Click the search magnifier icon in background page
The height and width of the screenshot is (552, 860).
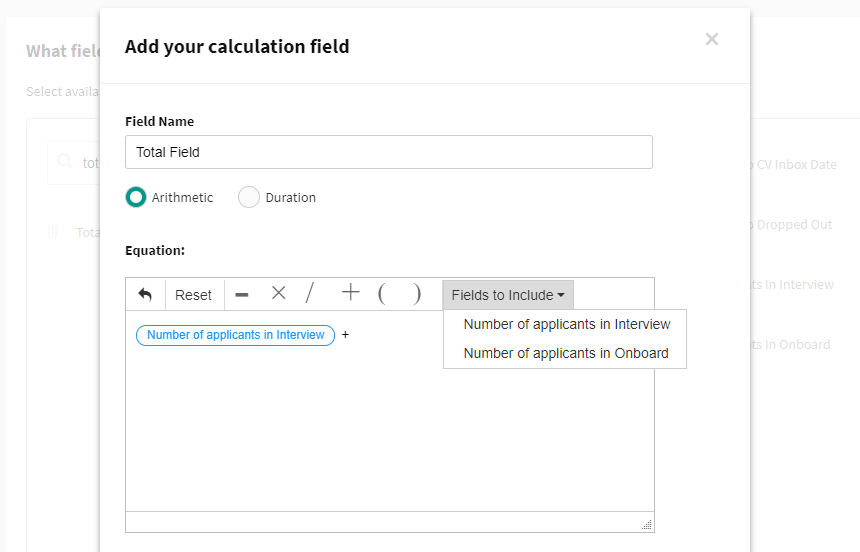point(65,161)
